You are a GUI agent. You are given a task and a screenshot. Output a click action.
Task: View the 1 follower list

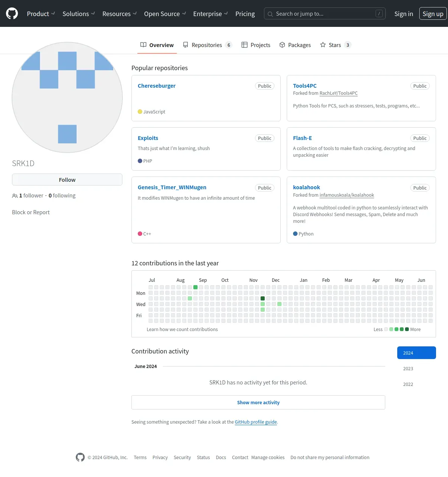coord(31,196)
